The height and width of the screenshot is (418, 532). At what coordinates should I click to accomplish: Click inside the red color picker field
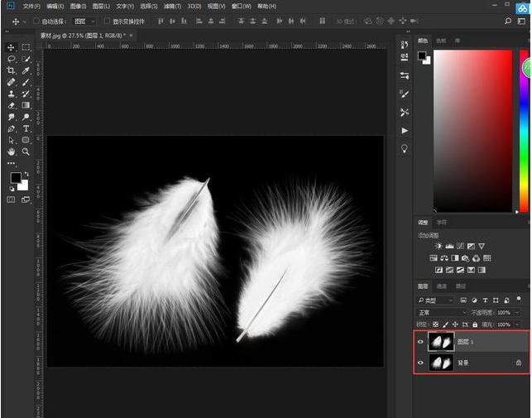(473, 124)
